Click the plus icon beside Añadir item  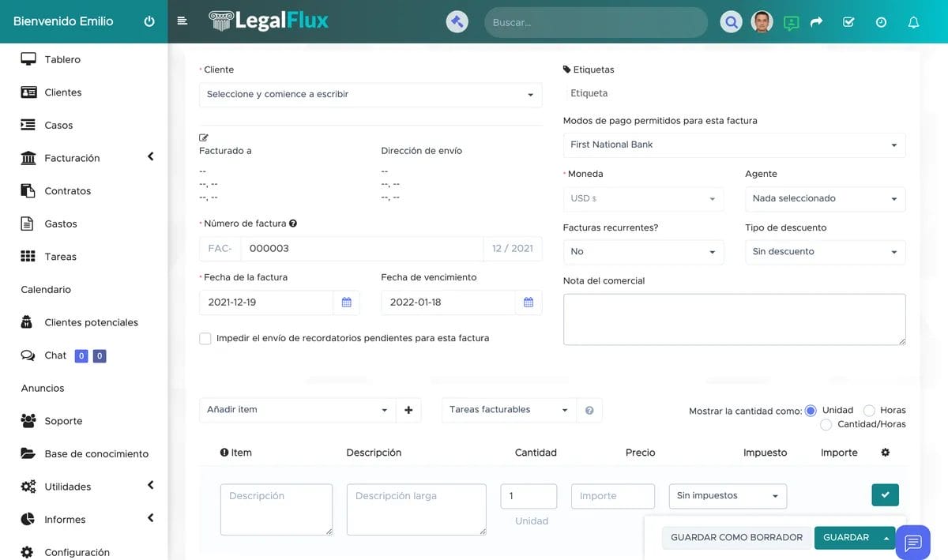coord(408,410)
